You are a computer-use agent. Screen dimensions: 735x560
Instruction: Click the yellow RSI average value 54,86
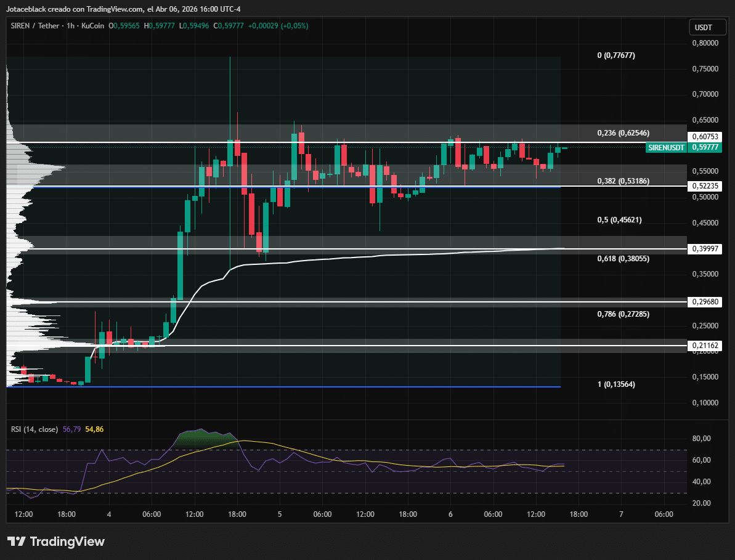pos(94,428)
